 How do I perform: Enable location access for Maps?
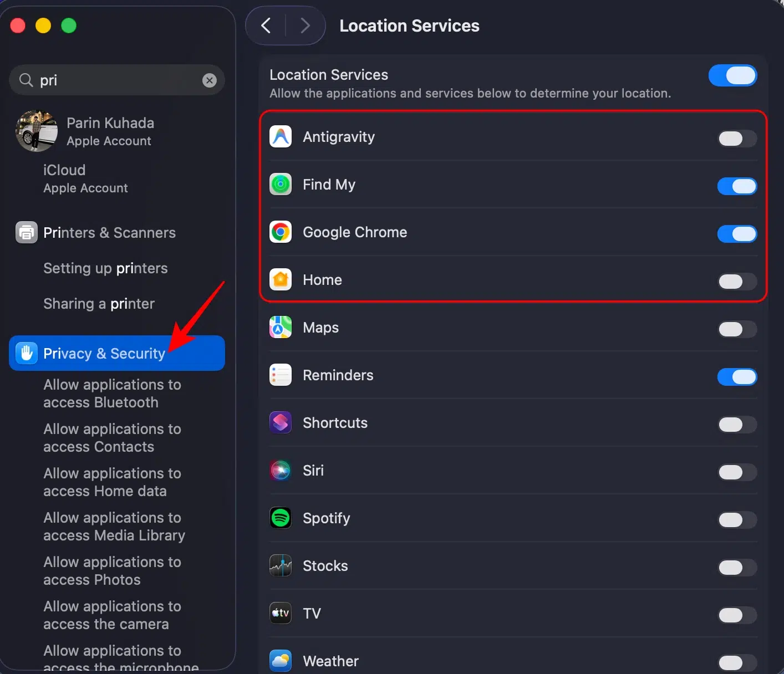(737, 329)
